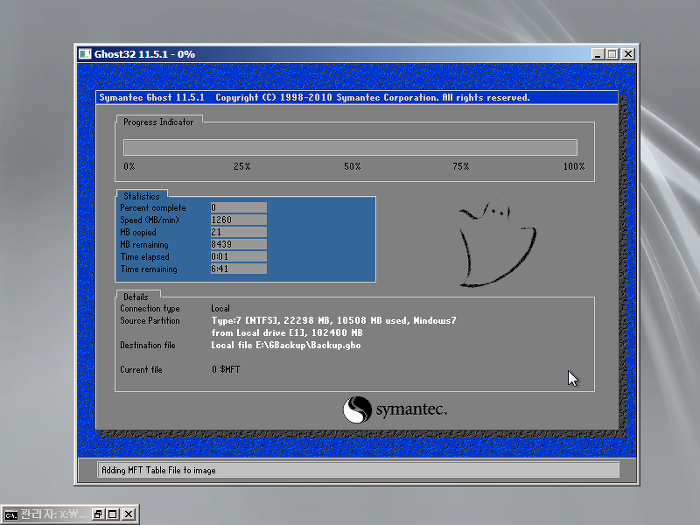700x525 pixels.
Task: Click the 관리자: X:\ minimized window title
Action: point(54,514)
